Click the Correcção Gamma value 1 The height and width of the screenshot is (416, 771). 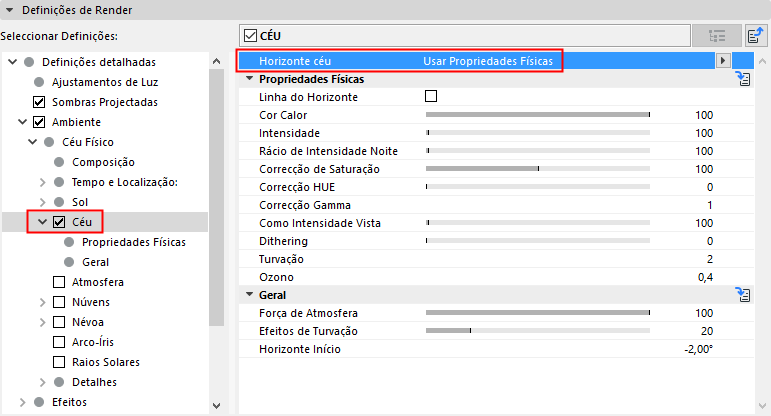(710, 205)
